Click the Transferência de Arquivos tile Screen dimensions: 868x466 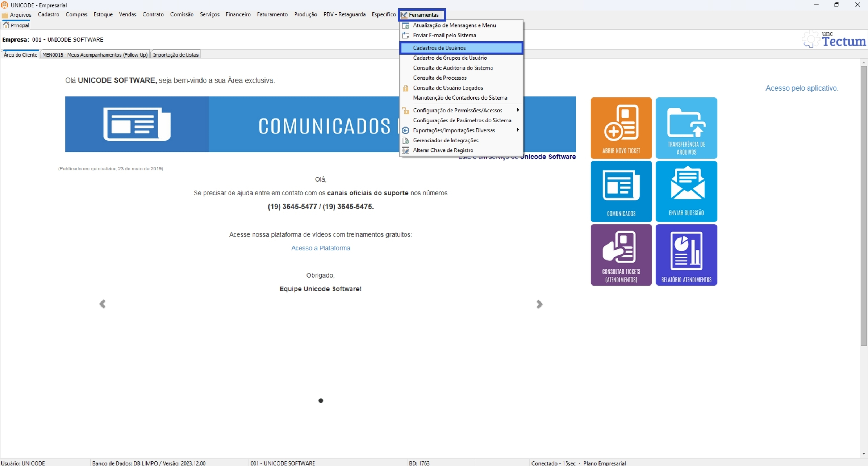[x=686, y=128]
